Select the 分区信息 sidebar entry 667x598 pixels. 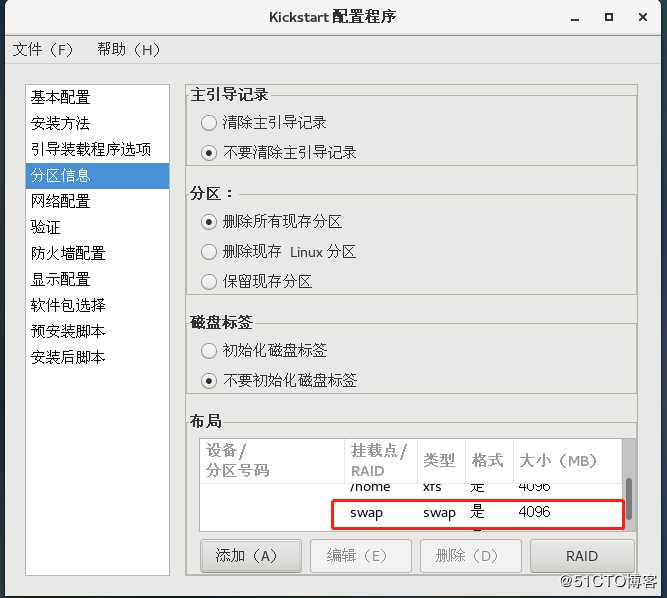(97, 175)
